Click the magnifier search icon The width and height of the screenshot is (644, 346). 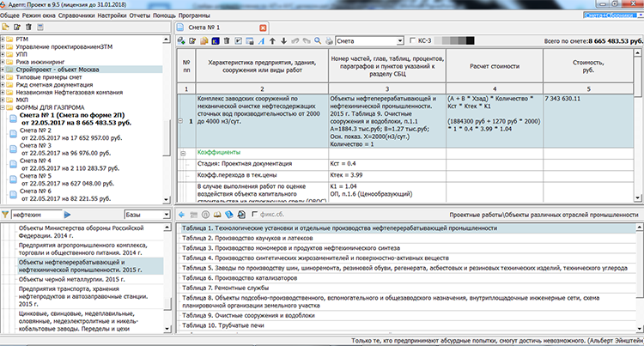(x=318, y=40)
